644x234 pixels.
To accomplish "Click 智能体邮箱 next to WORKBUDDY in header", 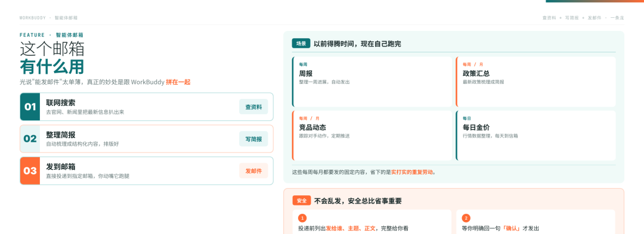I will pyautogui.click(x=66, y=18).
